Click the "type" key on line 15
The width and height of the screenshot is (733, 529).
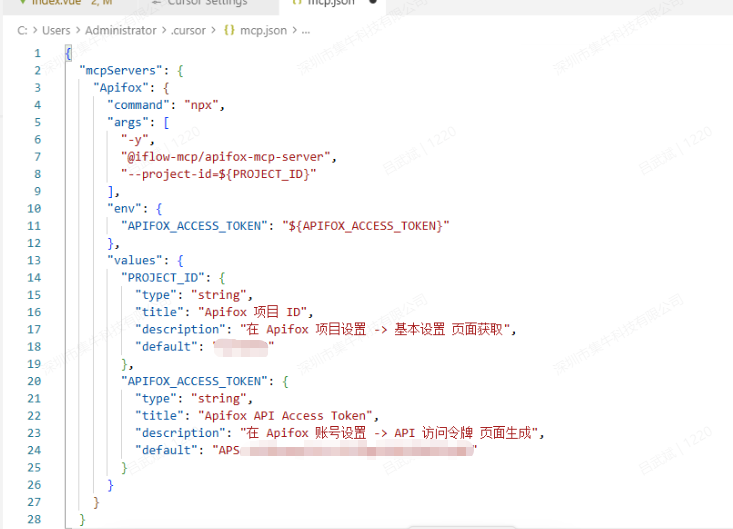[156, 295]
